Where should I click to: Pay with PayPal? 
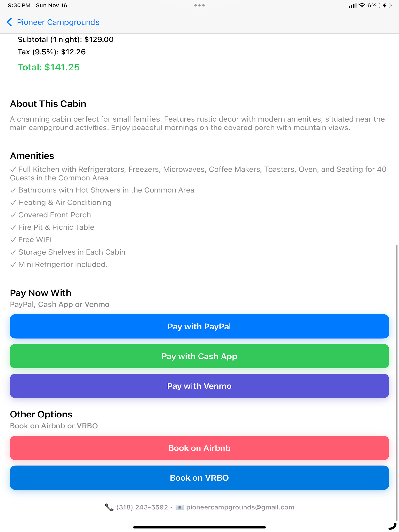coord(199,326)
